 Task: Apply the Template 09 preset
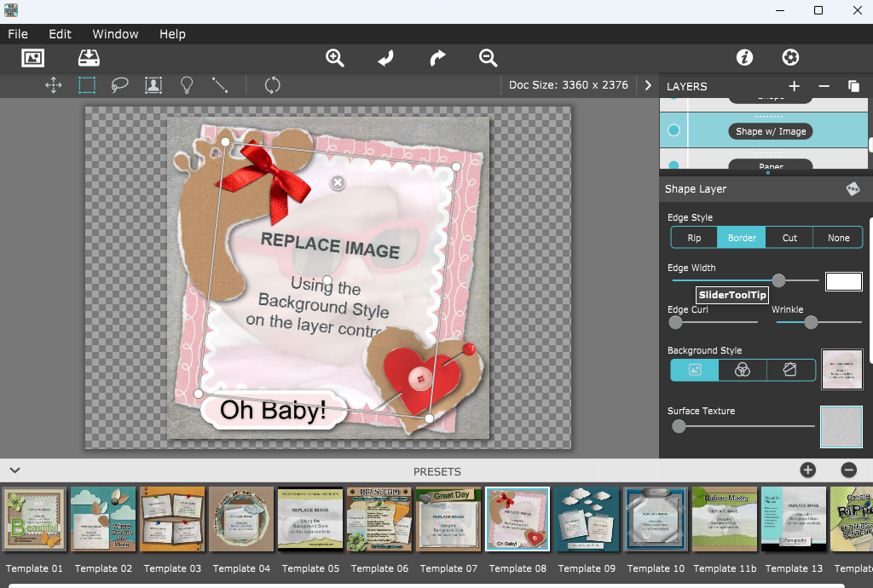pyautogui.click(x=587, y=520)
